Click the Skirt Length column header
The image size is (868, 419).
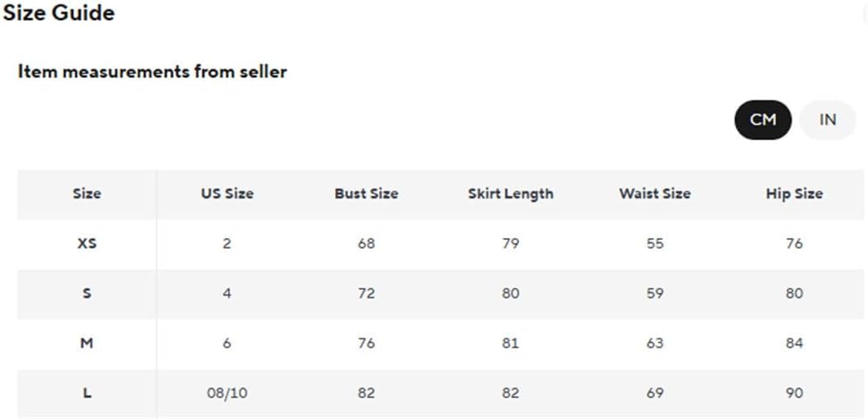click(511, 193)
